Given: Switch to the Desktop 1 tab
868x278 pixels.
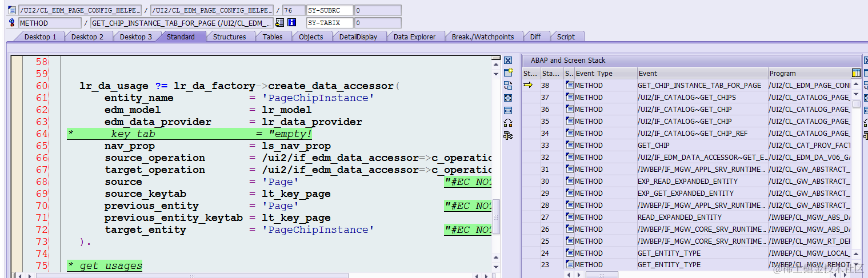Looking at the screenshot, I should coord(40,37).
